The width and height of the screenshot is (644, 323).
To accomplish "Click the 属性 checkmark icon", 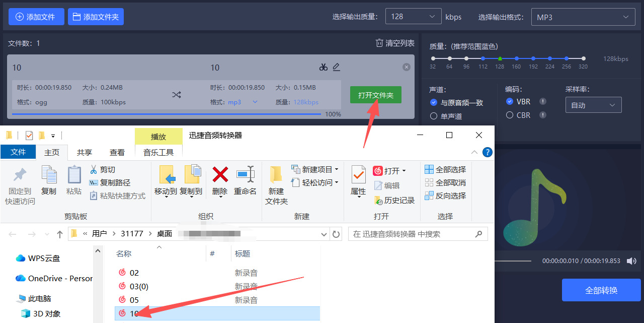I will [358, 174].
